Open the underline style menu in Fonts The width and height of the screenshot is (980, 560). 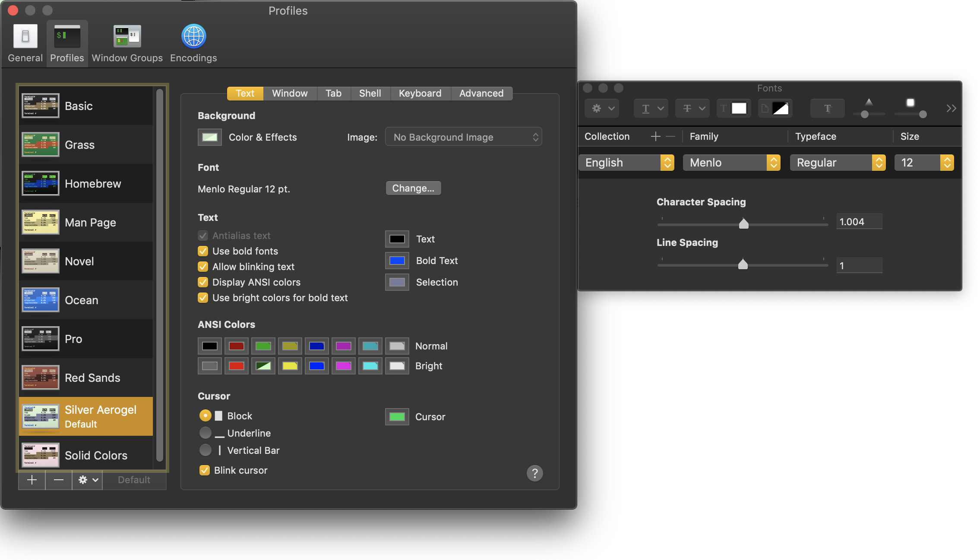[x=651, y=108]
